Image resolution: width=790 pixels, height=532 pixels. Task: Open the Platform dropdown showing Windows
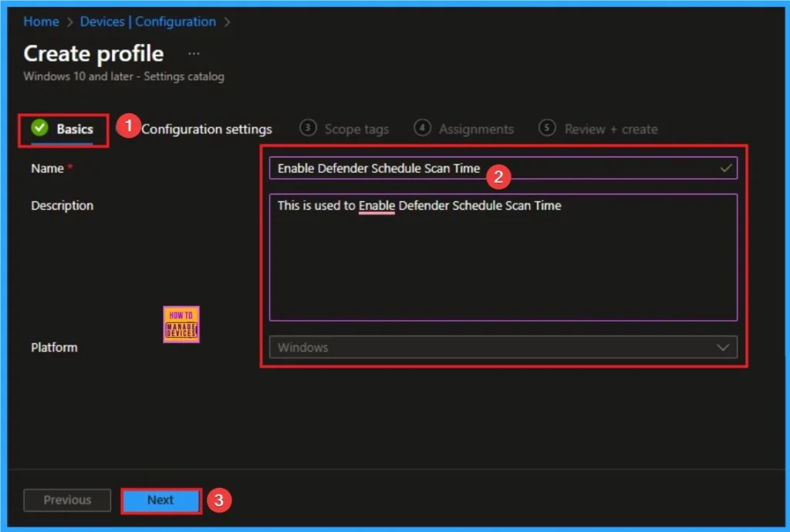click(x=501, y=348)
